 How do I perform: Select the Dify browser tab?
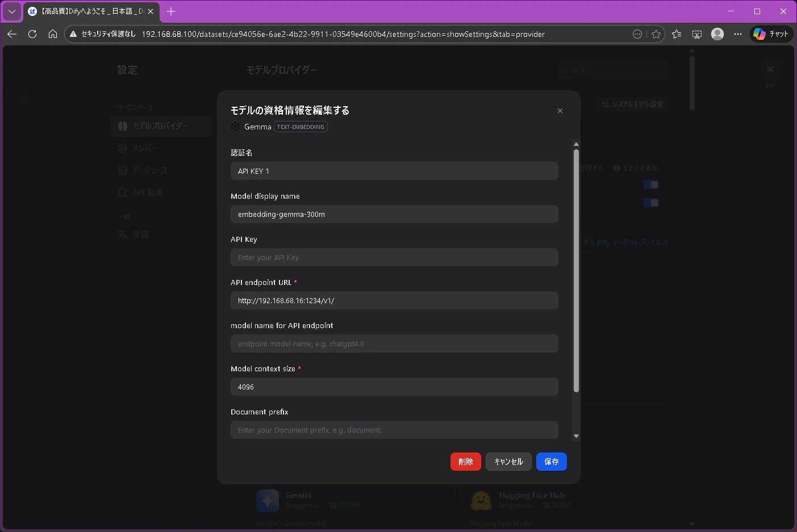click(91, 11)
